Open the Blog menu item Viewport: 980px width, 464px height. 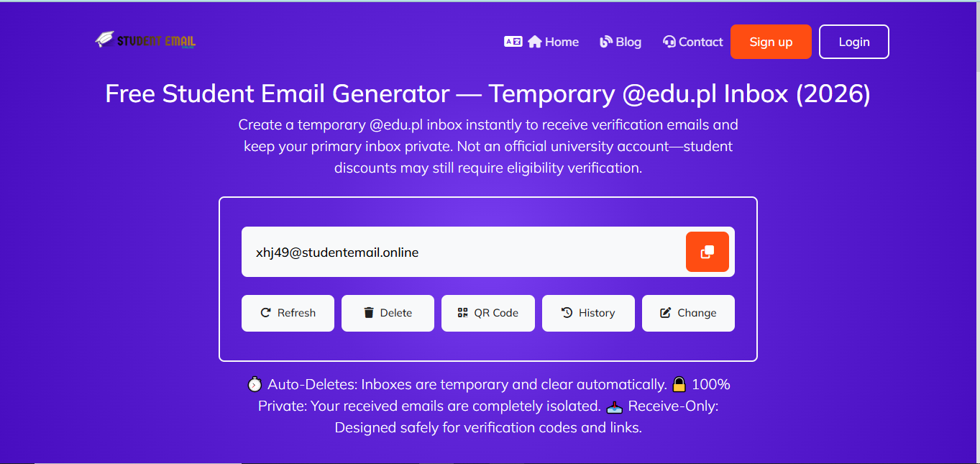click(628, 42)
